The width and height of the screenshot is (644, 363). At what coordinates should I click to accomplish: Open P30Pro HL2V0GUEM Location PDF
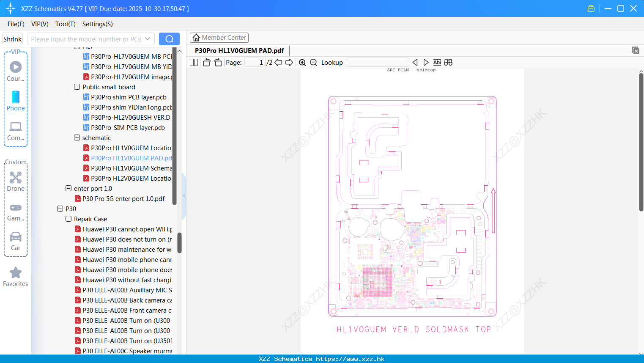tap(127, 178)
